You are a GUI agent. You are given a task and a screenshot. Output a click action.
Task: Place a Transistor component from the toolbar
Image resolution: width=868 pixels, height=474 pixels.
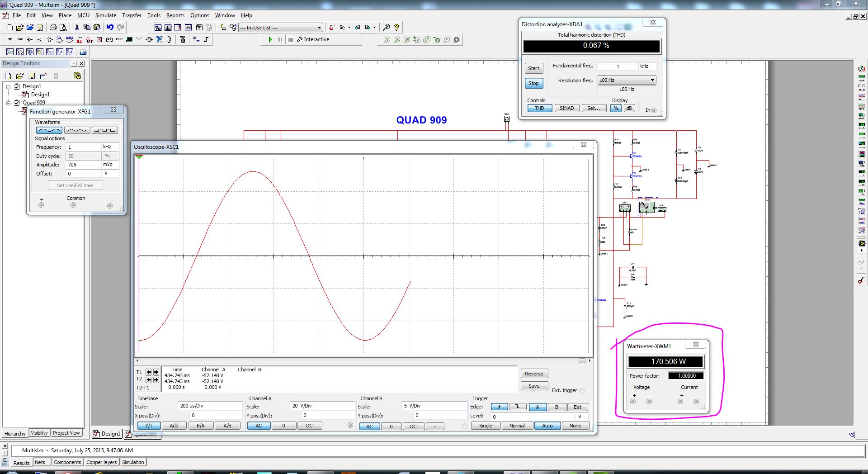pos(40,40)
